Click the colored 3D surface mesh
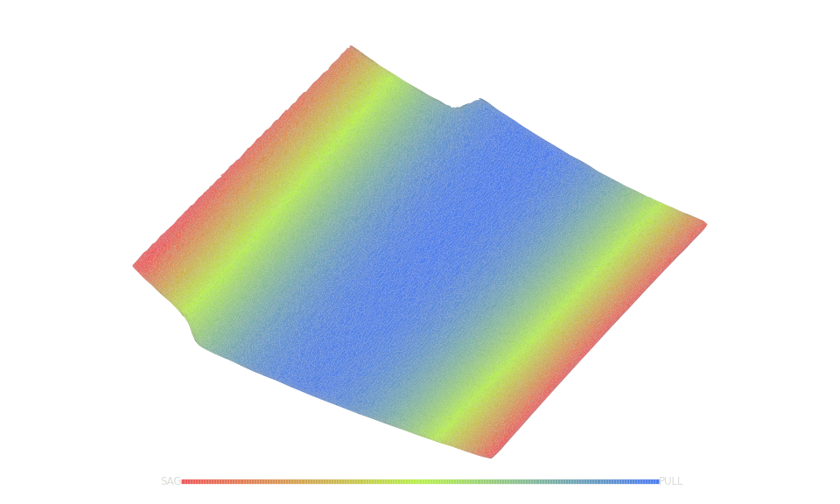Viewport: 840px width, 504px height. [420, 252]
